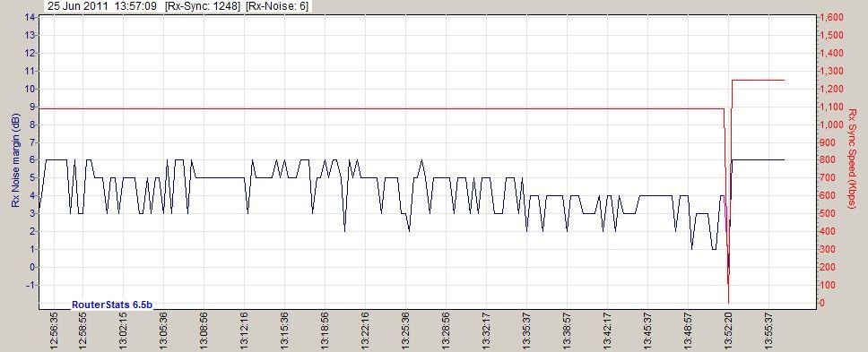868x352 pixels.
Task: Click time label 13:55:37
Action: (x=768, y=331)
